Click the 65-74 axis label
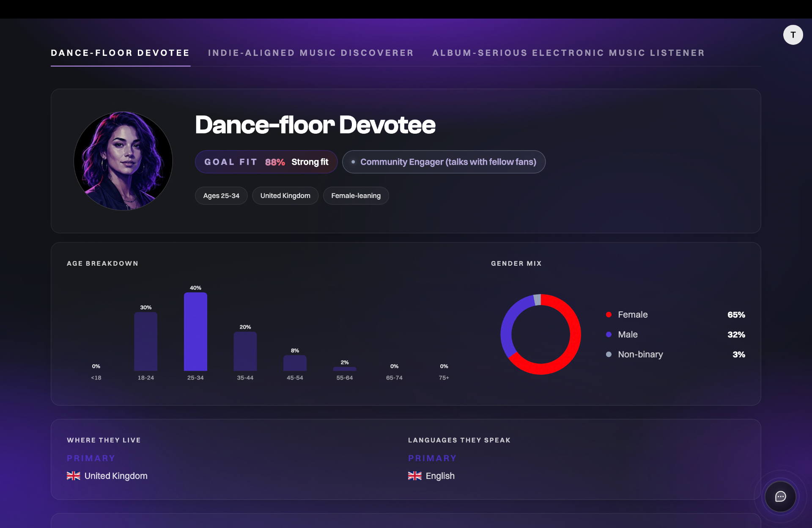This screenshot has height=528, width=812. 394,378
